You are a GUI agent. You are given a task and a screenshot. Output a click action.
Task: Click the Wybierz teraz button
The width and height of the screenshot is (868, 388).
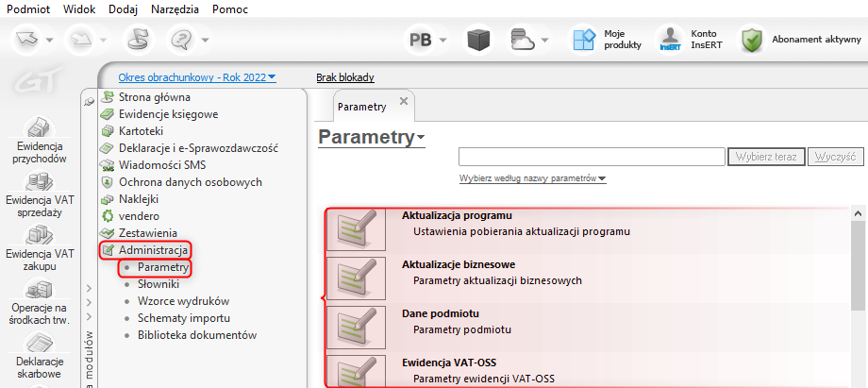(766, 157)
